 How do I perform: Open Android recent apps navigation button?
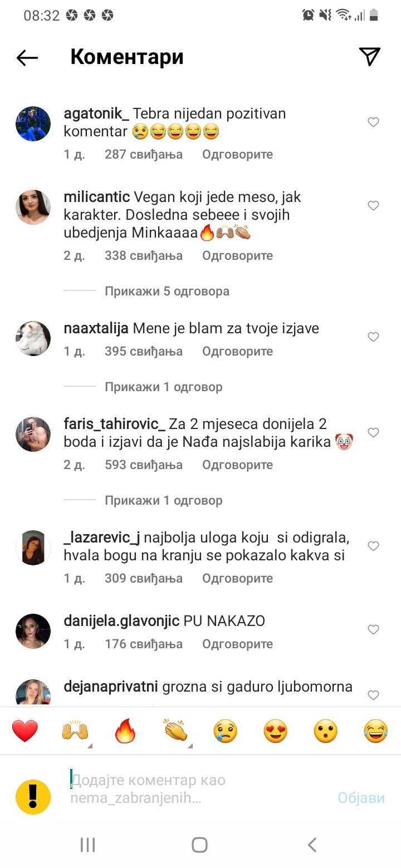pyautogui.click(x=88, y=845)
